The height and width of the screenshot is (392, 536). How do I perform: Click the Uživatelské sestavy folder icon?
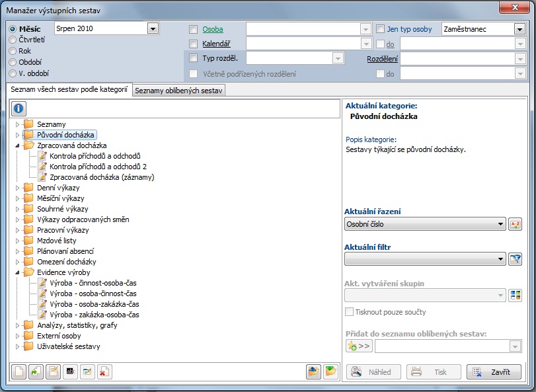tap(28, 346)
